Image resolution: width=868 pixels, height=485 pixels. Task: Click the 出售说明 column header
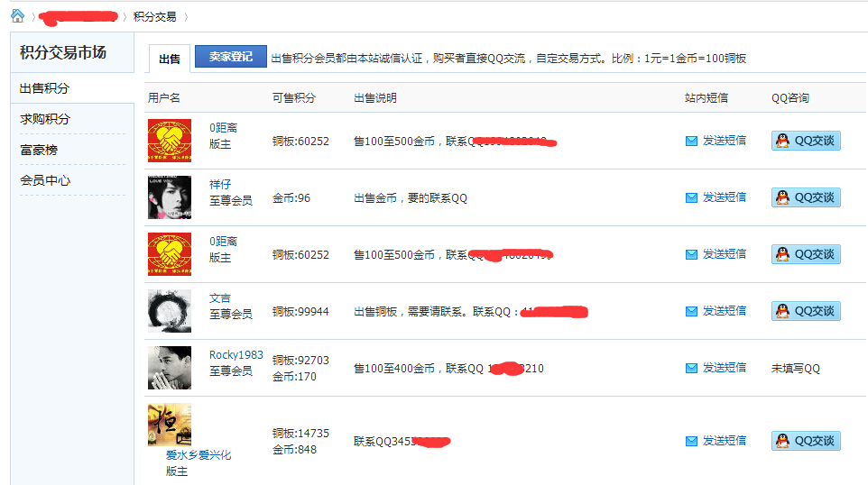pos(374,98)
